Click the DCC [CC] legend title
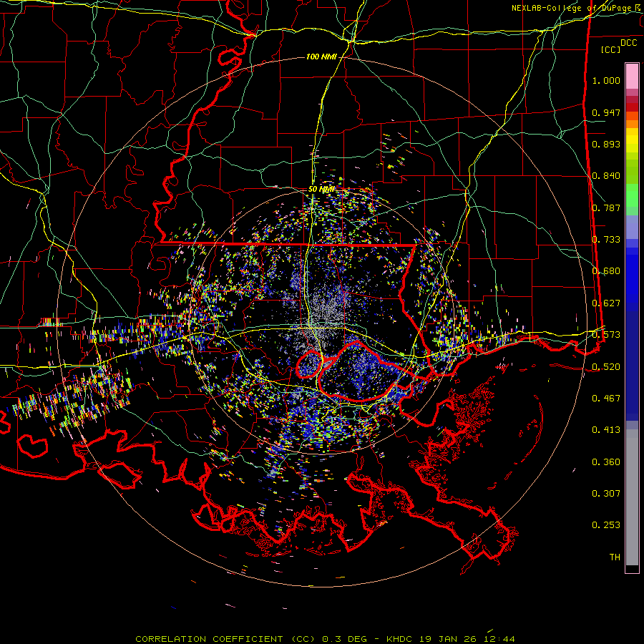The image size is (644, 644). (x=619, y=46)
